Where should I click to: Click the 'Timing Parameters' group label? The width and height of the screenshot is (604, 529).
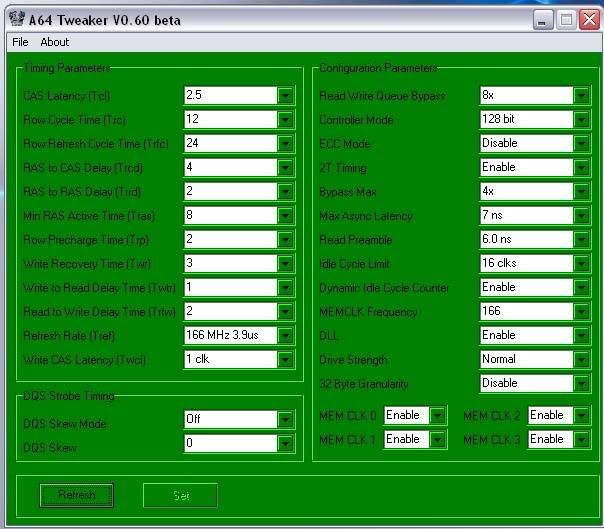coord(67,68)
